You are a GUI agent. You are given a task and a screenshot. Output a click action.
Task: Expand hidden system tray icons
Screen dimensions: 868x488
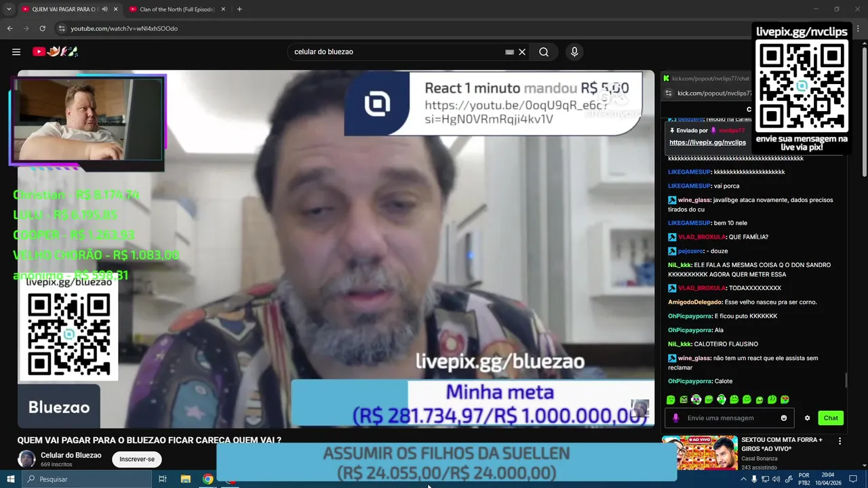pyautogui.click(x=743, y=479)
